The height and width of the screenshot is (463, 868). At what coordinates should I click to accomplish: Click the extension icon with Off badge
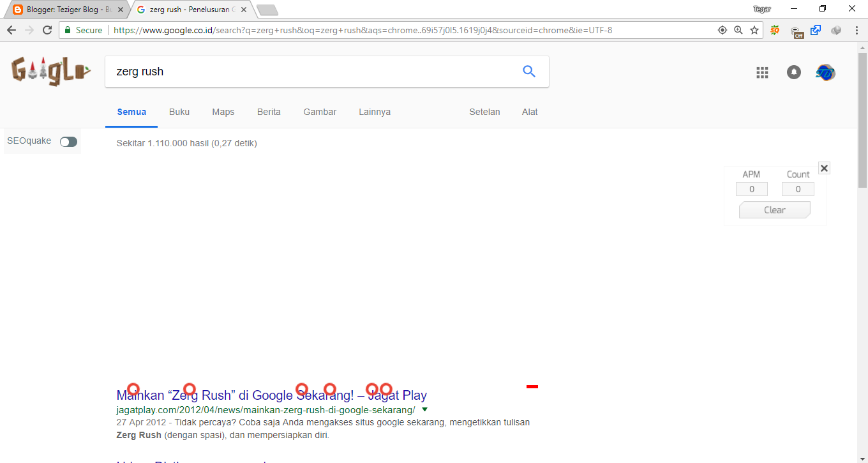(797, 31)
